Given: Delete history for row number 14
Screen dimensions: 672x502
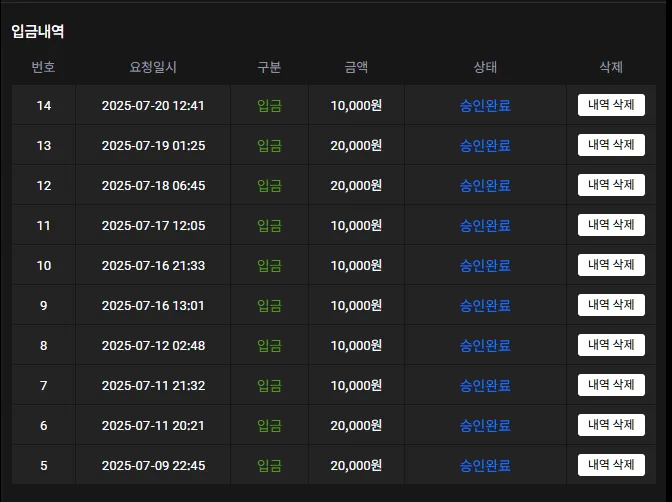Looking at the screenshot, I should click(x=611, y=105).
